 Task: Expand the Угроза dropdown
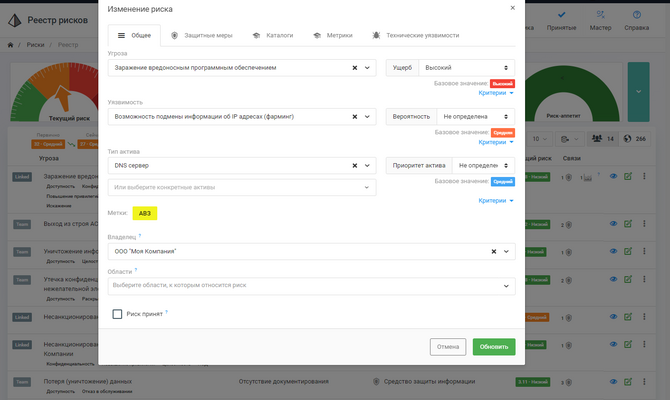point(367,68)
